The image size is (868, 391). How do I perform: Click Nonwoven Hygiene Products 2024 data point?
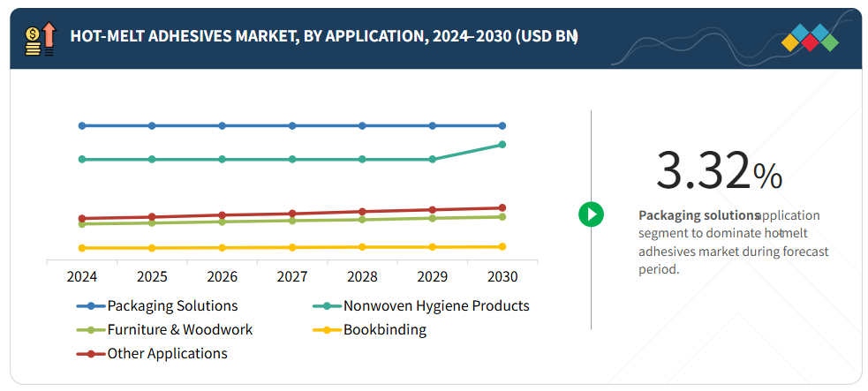click(82, 159)
